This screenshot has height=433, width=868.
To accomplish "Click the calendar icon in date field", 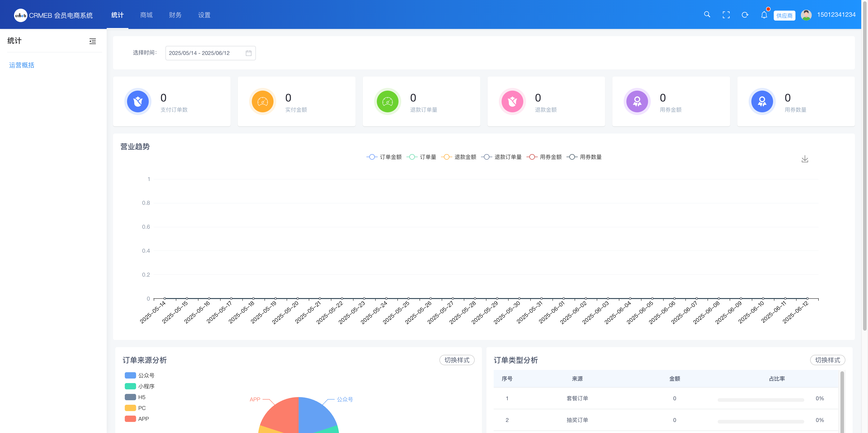I will coord(248,53).
